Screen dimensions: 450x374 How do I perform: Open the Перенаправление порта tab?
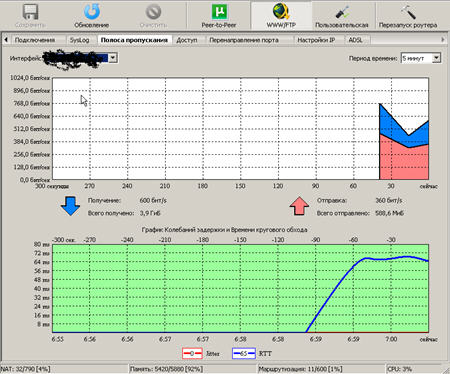pyautogui.click(x=244, y=40)
